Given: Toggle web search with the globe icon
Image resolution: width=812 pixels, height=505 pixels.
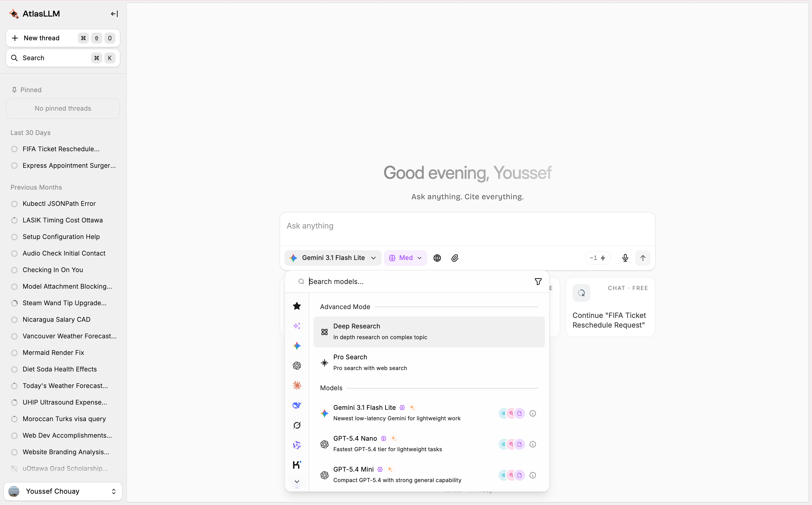Looking at the screenshot, I should pyautogui.click(x=437, y=258).
